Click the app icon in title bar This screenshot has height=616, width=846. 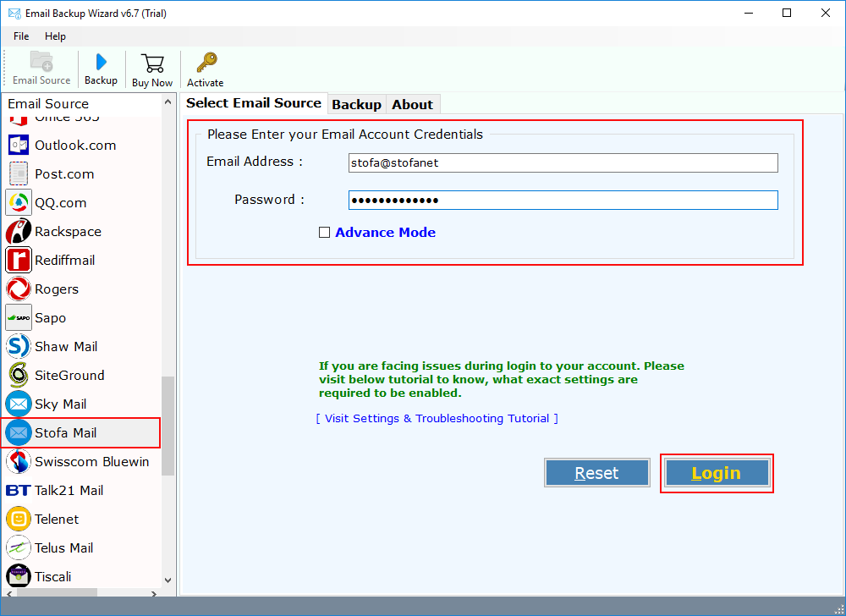click(x=14, y=13)
